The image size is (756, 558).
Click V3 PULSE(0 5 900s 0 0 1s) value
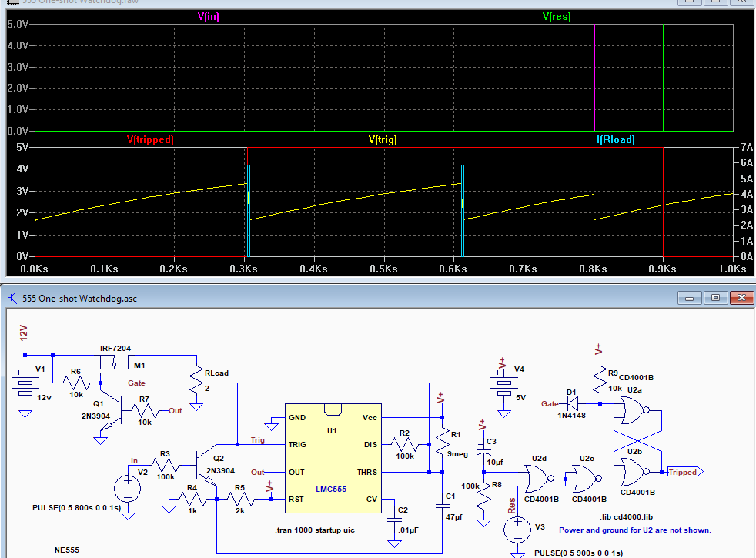pos(579,553)
